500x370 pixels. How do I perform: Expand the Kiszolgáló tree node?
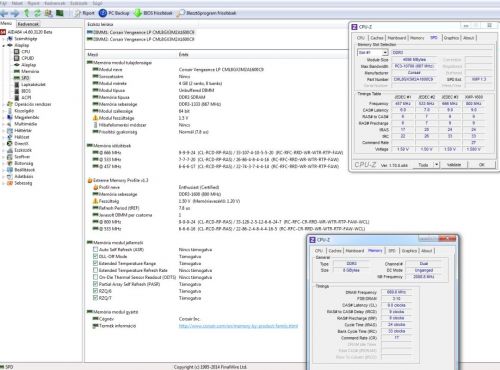pos(4,111)
